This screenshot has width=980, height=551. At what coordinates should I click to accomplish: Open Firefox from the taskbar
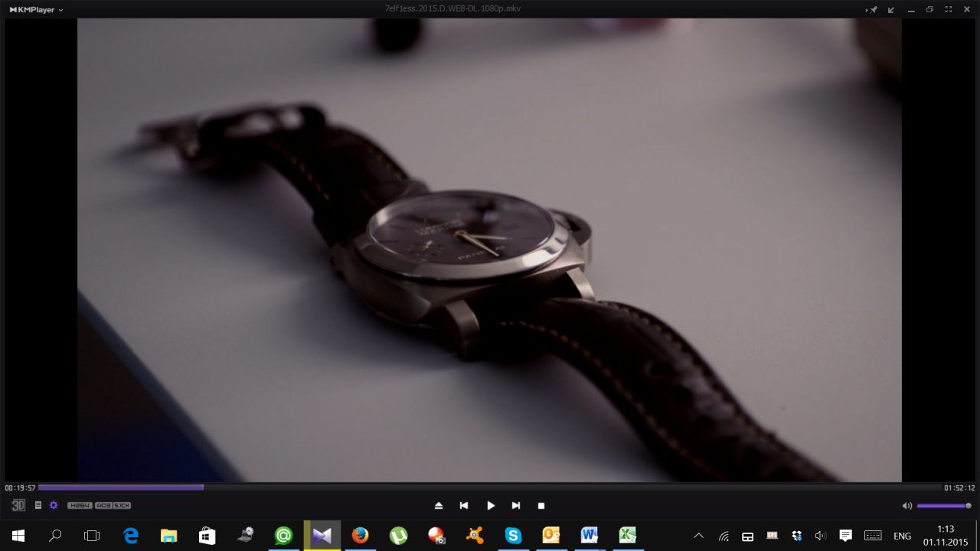click(360, 536)
